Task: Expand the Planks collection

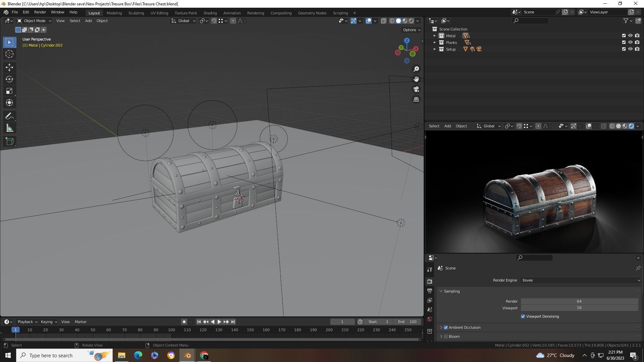Action: [x=434, y=42]
